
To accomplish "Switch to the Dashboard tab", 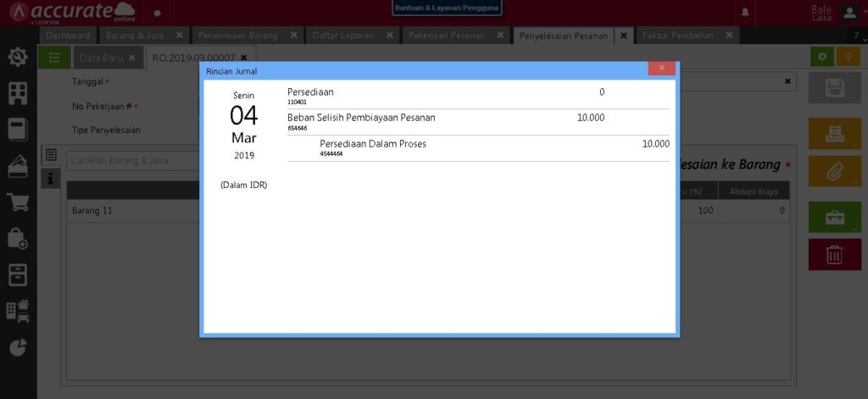I will [68, 36].
